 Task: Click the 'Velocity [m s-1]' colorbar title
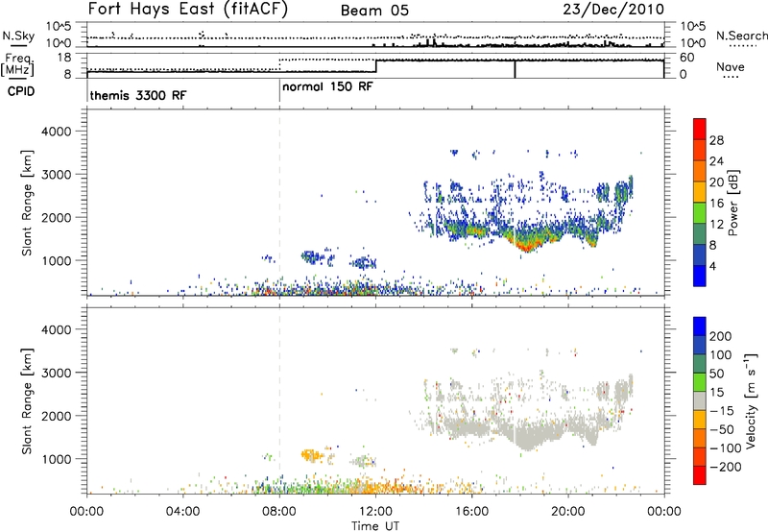point(750,400)
